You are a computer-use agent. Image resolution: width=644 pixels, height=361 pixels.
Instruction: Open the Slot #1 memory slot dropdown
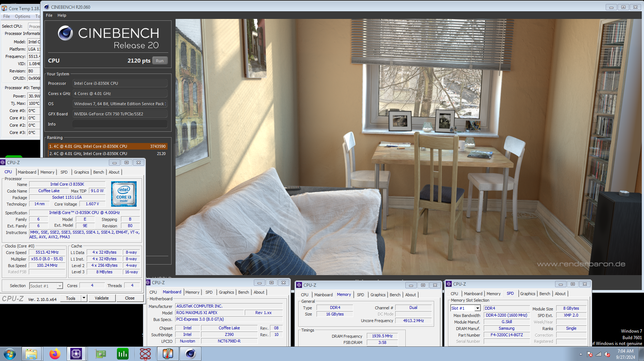click(478, 308)
